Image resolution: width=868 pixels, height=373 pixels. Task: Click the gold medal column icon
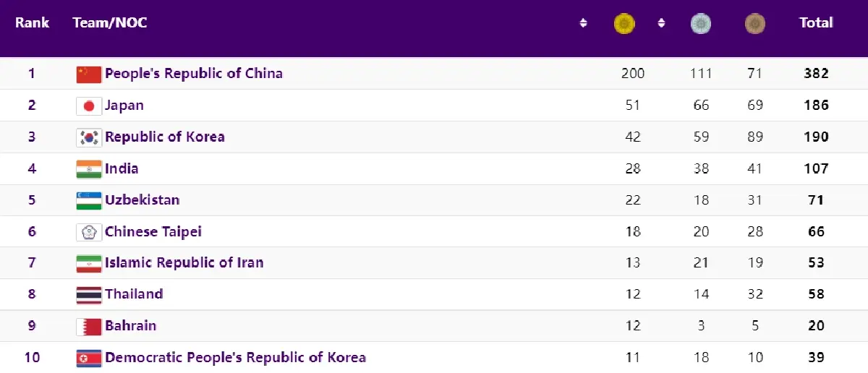click(x=624, y=24)
